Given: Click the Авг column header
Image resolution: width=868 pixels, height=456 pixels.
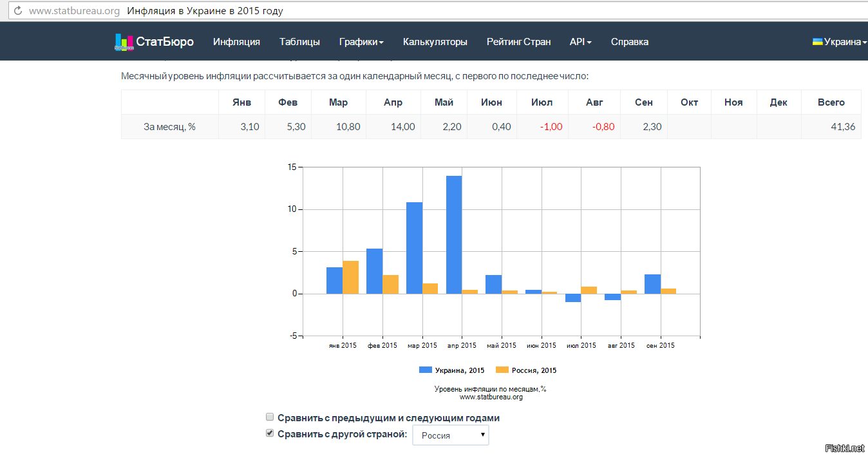Looking at the screenshot, I should click(x=594, y=102).
